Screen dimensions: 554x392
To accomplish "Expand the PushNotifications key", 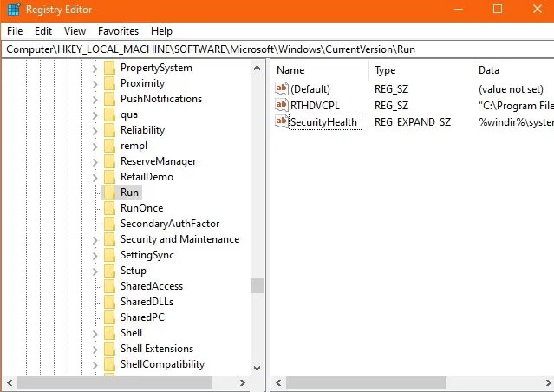I will pyautogui.click(x=95, y=100).
